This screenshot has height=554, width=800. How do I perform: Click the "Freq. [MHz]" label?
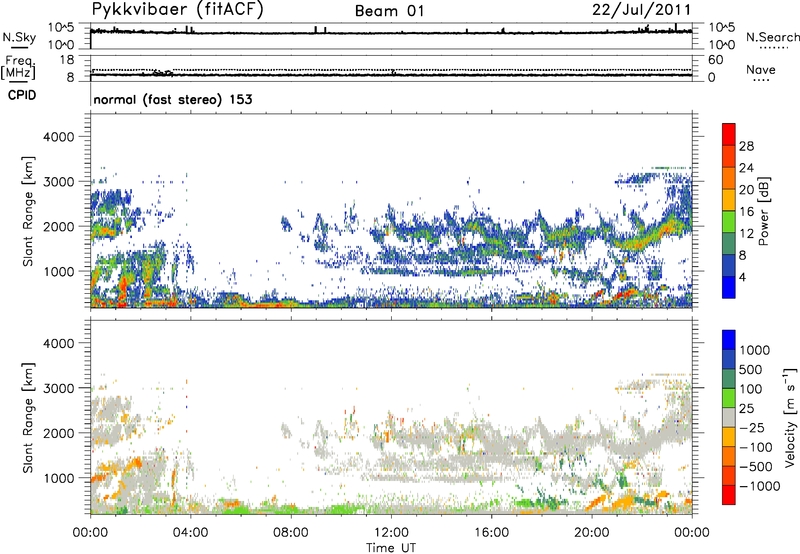click(18, 68)
